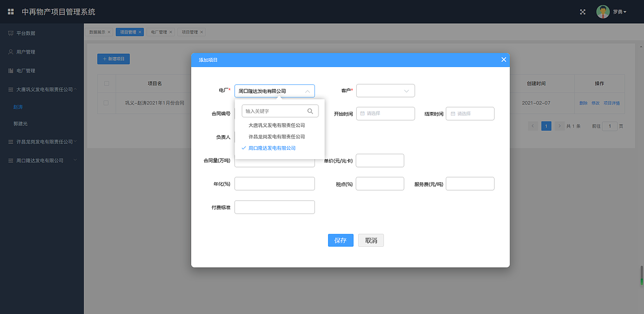Click the green vertical scrollbar thumb

tap(641, 275)
